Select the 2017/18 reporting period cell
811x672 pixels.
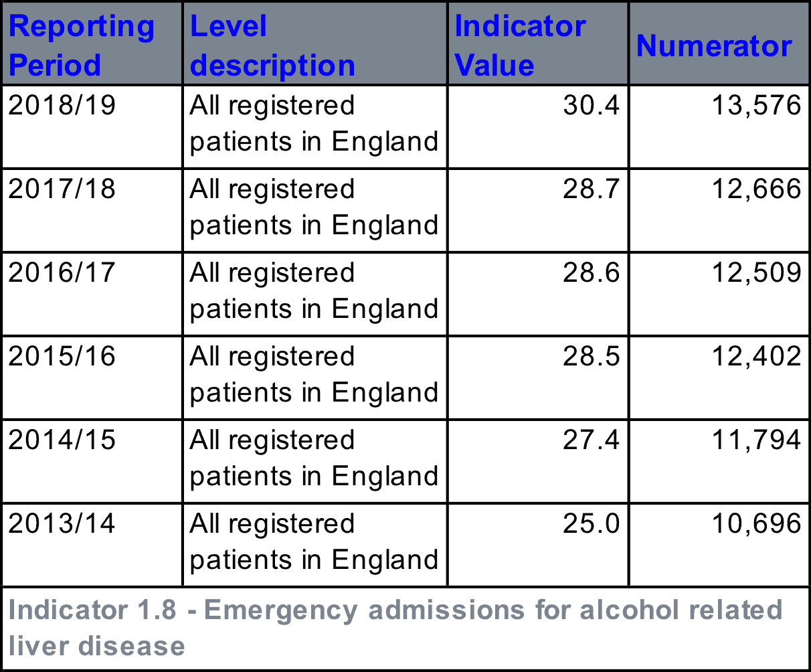coord(62,189)
